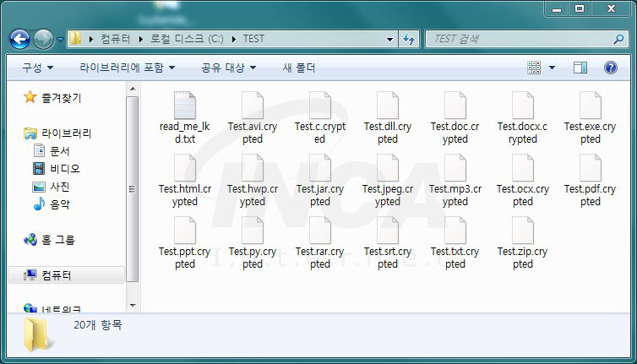This screenshot has width=637, height=364.
Task: Select the Test.avi.crypted file icon
Action: click(x=253, y=106)
